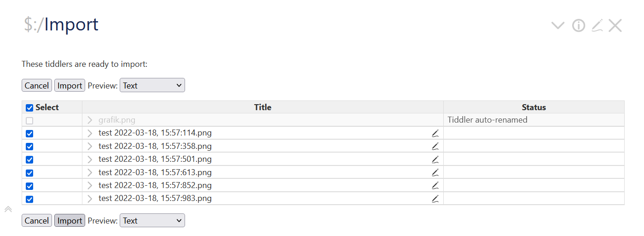Click the bottom Cancel button
Screen dimensions: 644x236
coord(37,220)
